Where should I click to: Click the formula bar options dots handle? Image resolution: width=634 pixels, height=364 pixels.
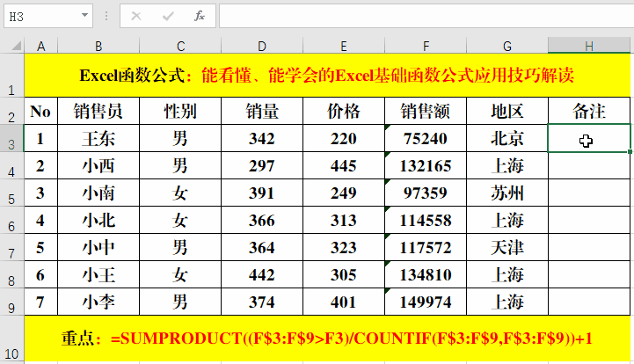tap(106, 16)
